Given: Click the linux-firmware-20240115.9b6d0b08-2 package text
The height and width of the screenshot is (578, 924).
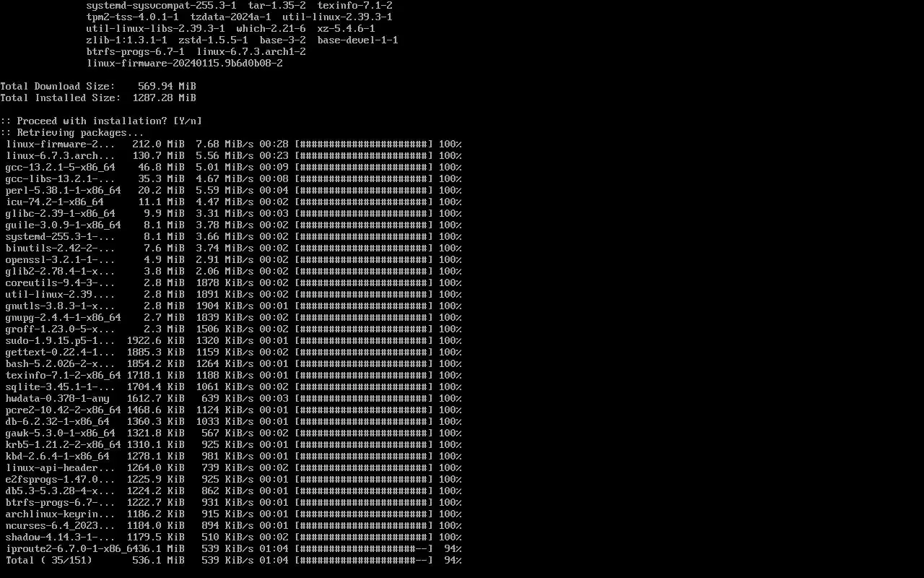Looking at the screenshot, I should (185, 64).
